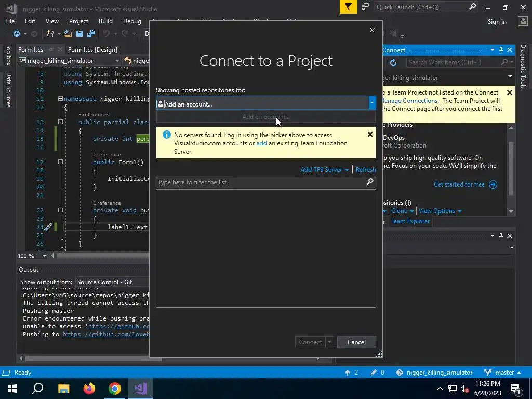Viewport: 532px width, 399px height.
Task: Collapse the Form1() constructor on line 17
Action: [x=60, y=162]
